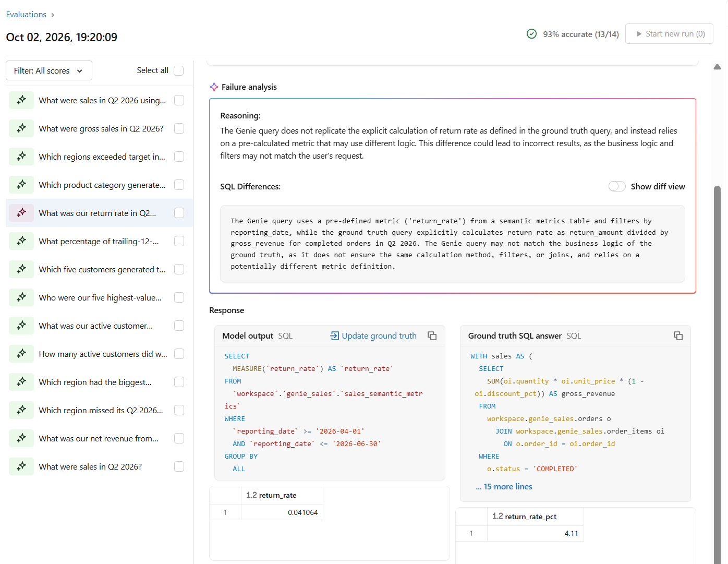This screenshot has height=564, width=728.
Task: Click the return_rate_pct column header
Action: (x=536, y=517)
